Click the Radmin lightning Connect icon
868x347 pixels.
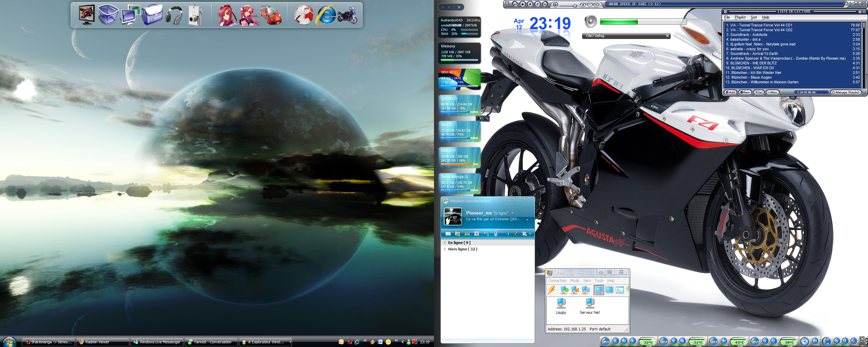point(552,290)
